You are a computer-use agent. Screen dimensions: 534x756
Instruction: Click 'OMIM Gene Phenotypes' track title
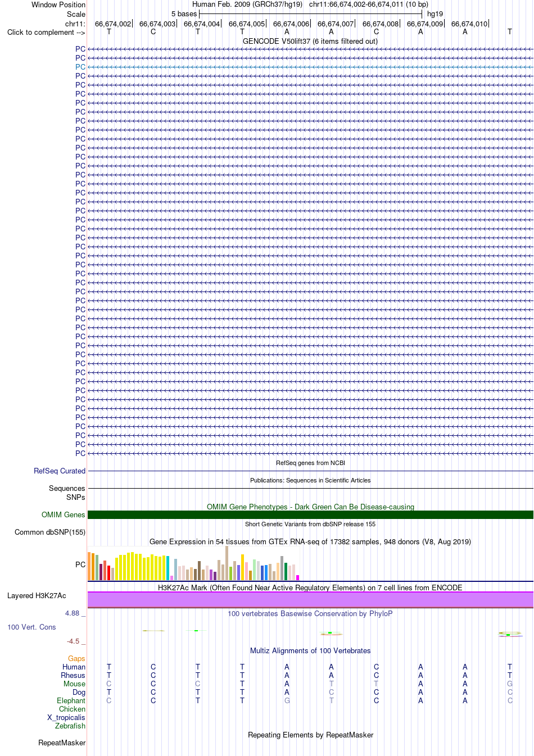pyautogui.click(x=310, y=507)
